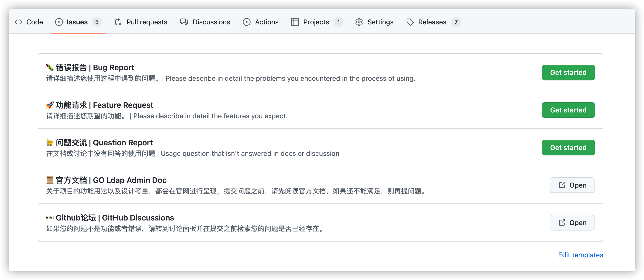644x280 pixels.
Task: Click the Issues count badge 5
Action: pyautogui.click(x=97, y=22)
